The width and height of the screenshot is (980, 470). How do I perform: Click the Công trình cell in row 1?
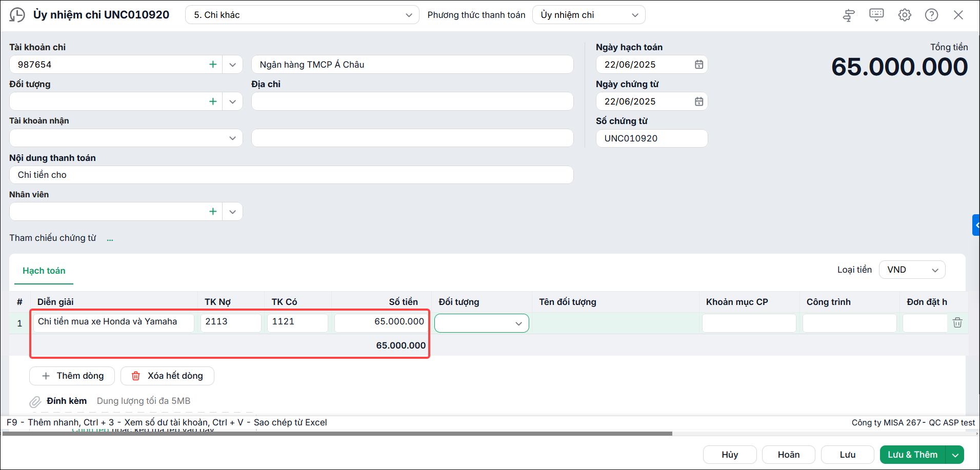[x=849, y=323]
